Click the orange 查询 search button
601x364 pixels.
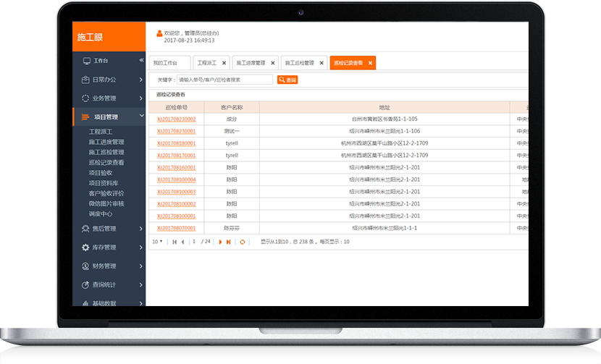(x=287, y=80)
